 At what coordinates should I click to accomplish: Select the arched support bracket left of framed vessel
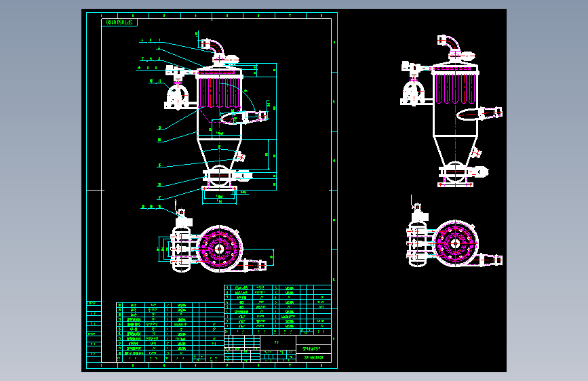177,96
